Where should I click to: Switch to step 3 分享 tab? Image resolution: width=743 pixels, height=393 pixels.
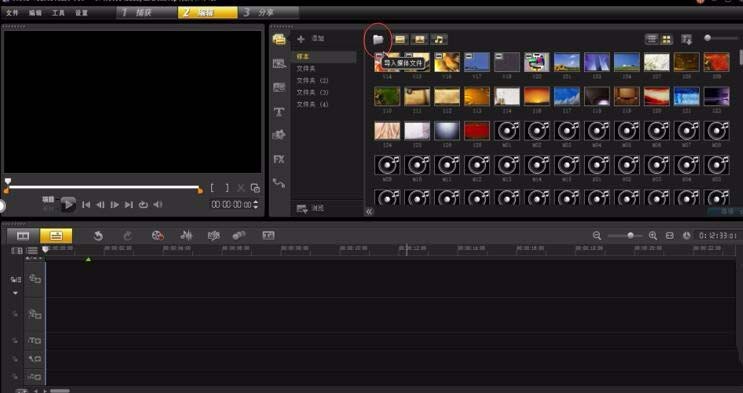(268, 13)
